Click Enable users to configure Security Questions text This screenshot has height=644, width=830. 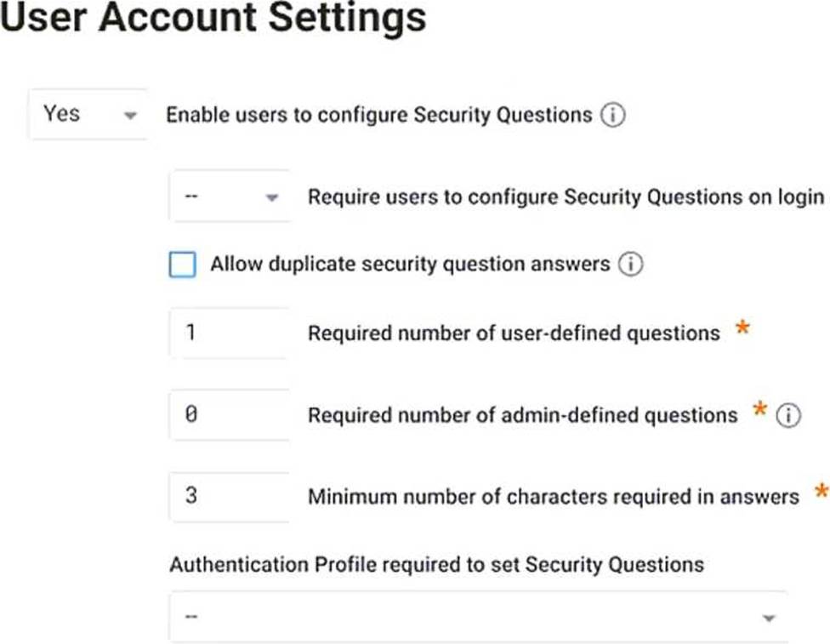(x=379, y=115)
